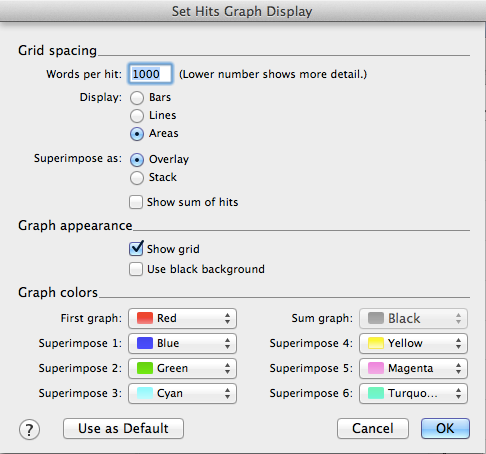Click the blue swatch in Superimpose 1
Screen dimensions: 486x454
click(x=145, y=343)
